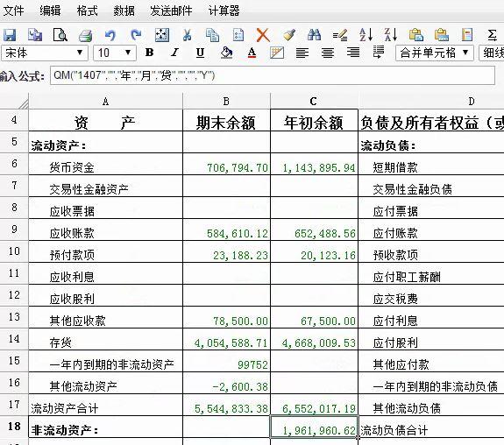Open the 合并单元格 dropdown
504x445 pixels.
click(434, 53)
